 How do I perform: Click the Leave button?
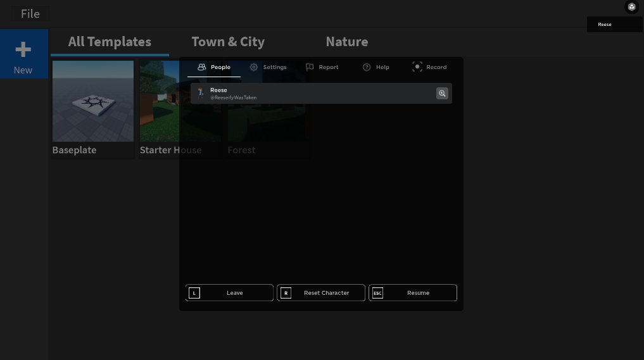(x=229, y=293)
